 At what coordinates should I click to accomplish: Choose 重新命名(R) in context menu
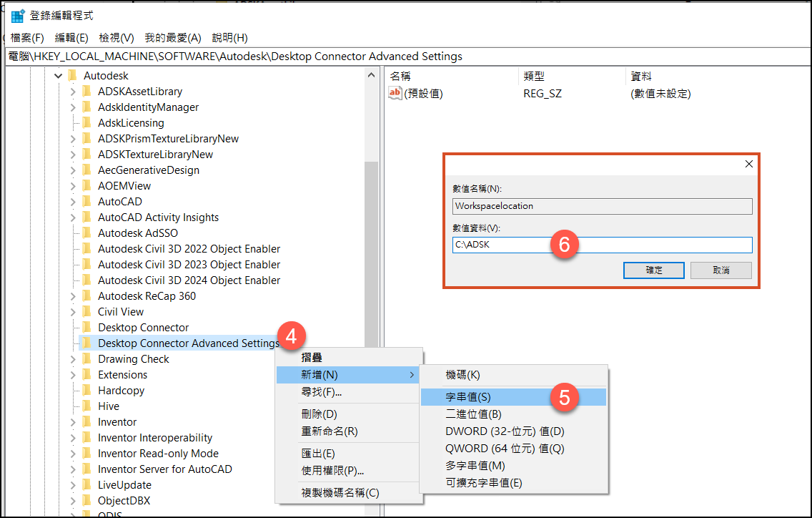pyautogui.click(x=349, y=431)
